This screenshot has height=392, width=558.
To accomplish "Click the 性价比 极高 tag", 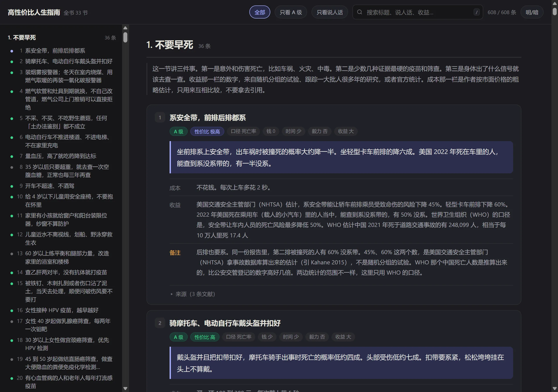I will click(207, 131).
